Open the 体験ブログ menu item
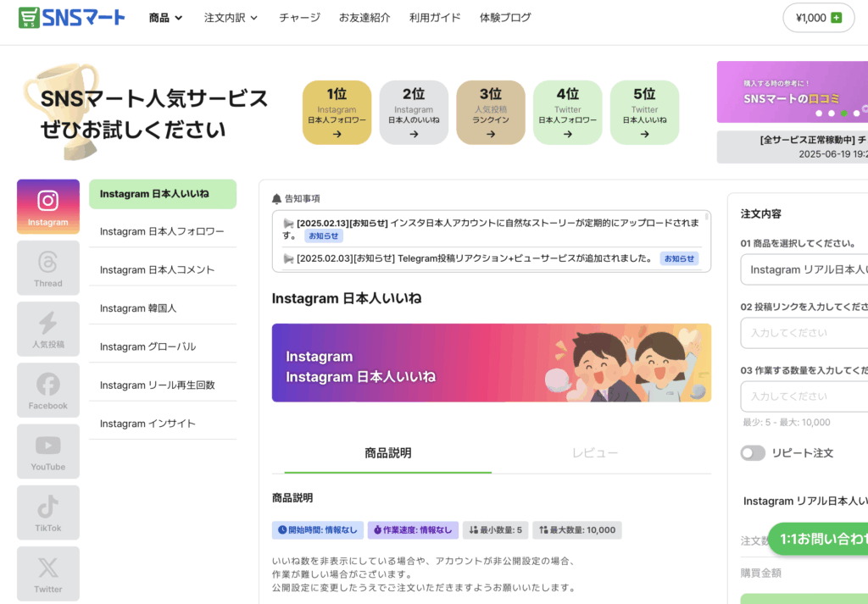 click(x=505, y=18)
